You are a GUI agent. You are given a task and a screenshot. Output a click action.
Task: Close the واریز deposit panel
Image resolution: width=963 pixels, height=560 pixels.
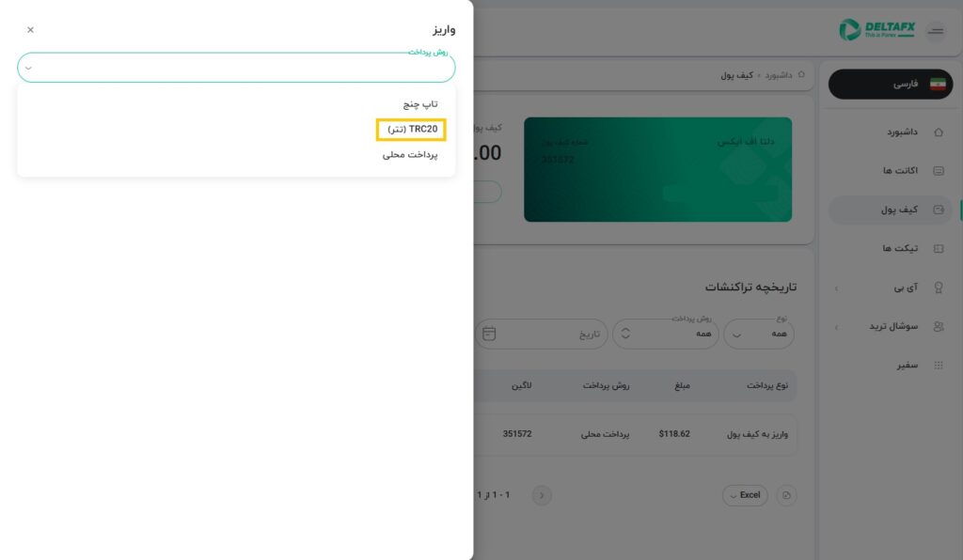(x=30, y=29)
